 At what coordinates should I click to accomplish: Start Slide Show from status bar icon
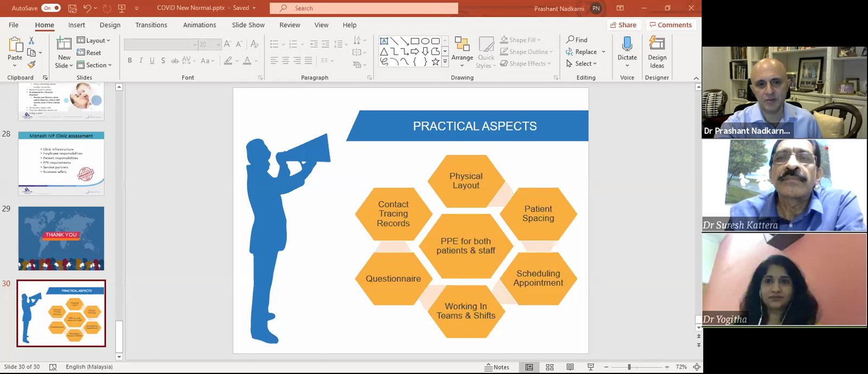click(x=591, y=367)
